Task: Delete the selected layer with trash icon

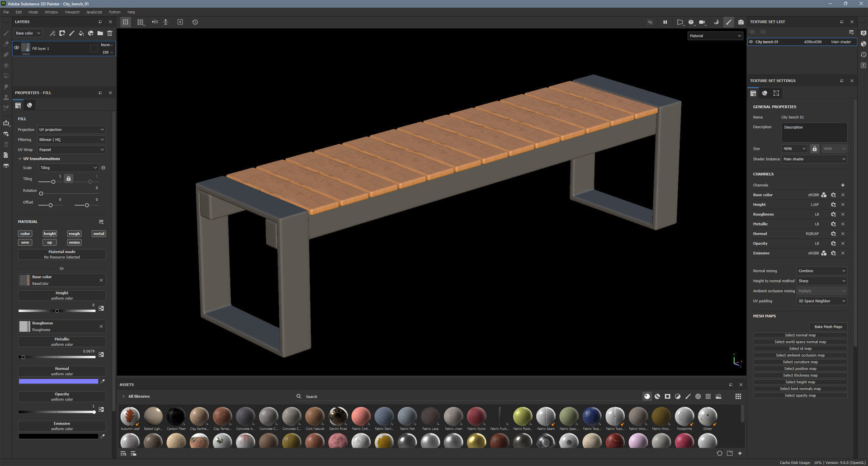Action: pyautogui.click(x=109, y=33)
